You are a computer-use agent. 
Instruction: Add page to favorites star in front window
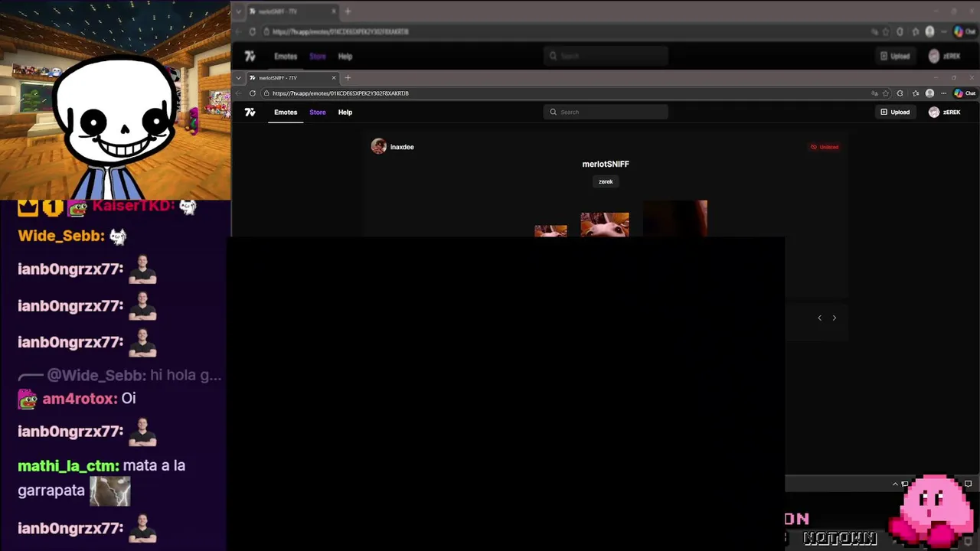(x=886, y=93)
